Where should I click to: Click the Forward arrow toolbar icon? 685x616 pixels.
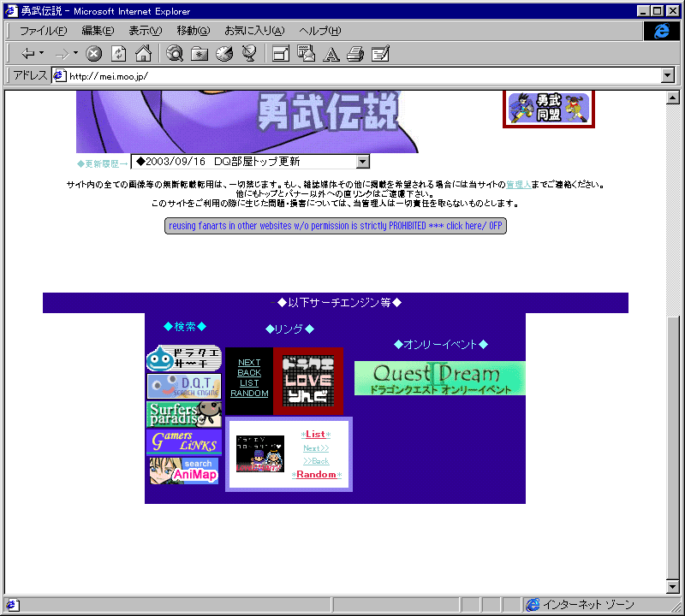pos(62,54)
